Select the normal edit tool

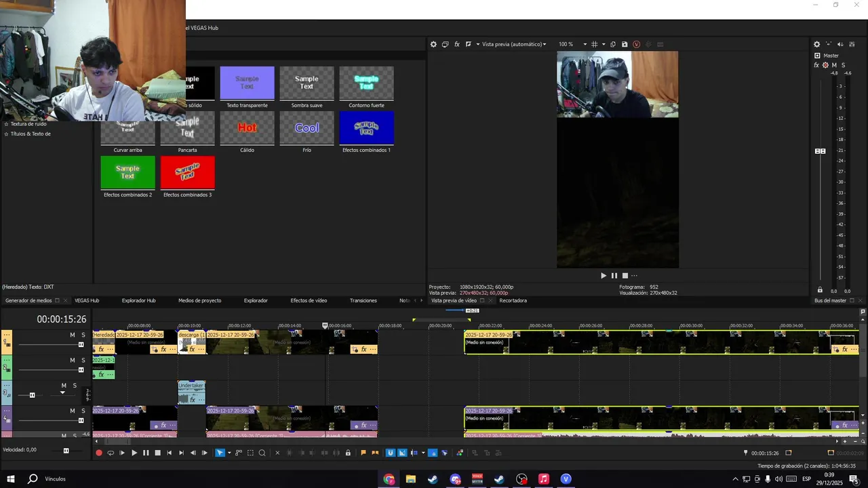[x=220, y=453]
